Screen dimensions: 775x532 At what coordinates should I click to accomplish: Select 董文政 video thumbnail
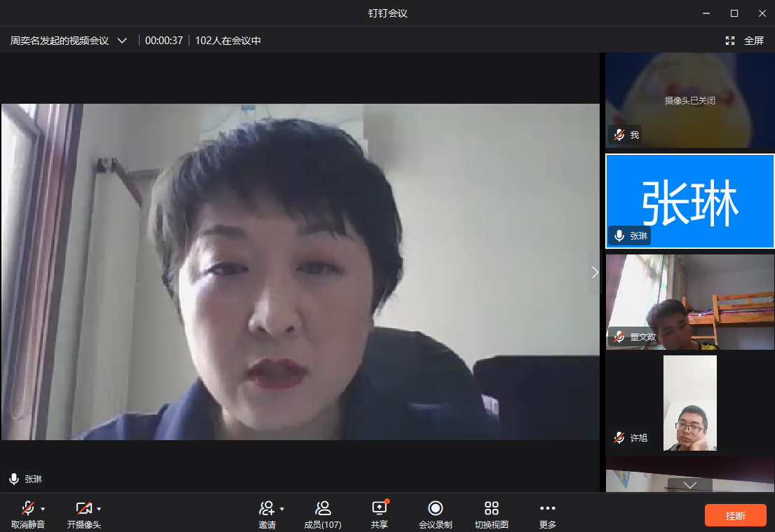pos(690,301)
